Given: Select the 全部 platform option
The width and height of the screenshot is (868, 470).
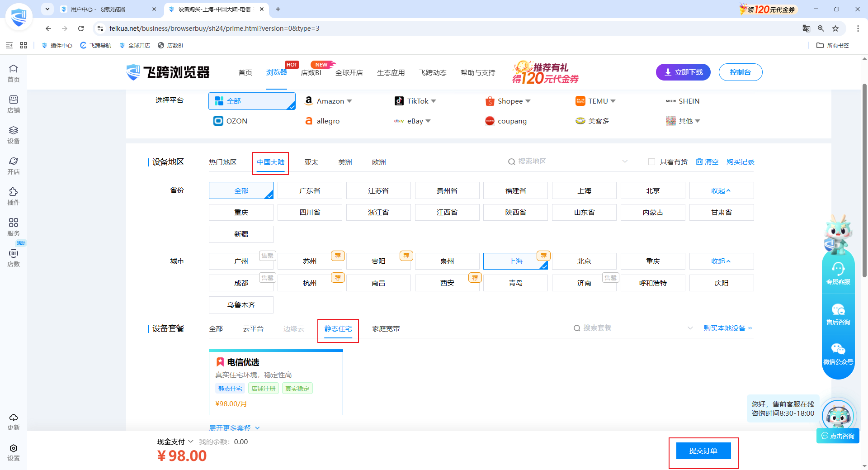Looking at the screenshot, I should click(252, 101).
